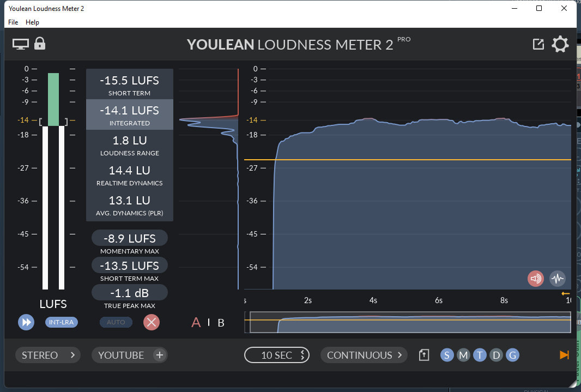Maximize the Youlean Loudness Meter window
The height and width of the screenshot is (392, 581).
(x=539, y=8)
